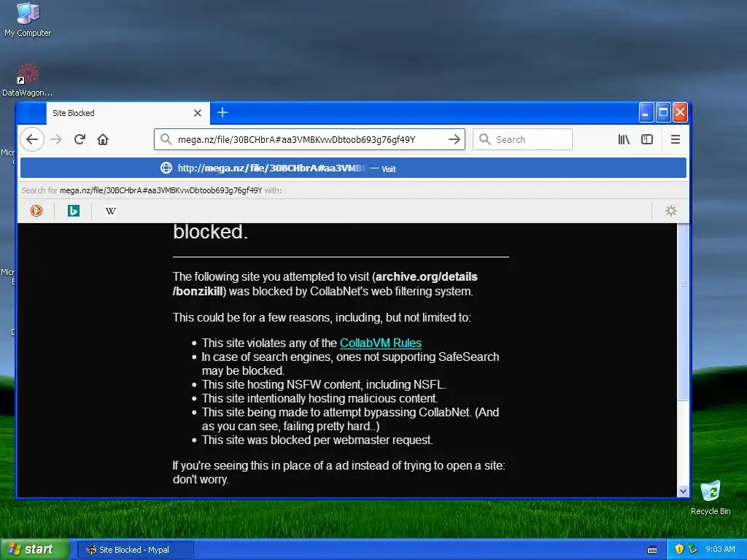Click the forward navigation arrow
The height and width of the screenshot is (560, 747).
56,139
